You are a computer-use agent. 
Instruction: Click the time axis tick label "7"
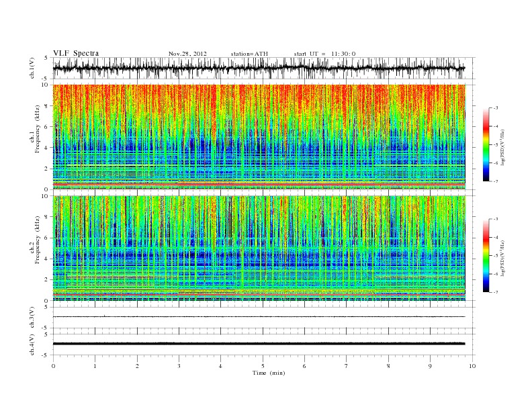(346, 366)
